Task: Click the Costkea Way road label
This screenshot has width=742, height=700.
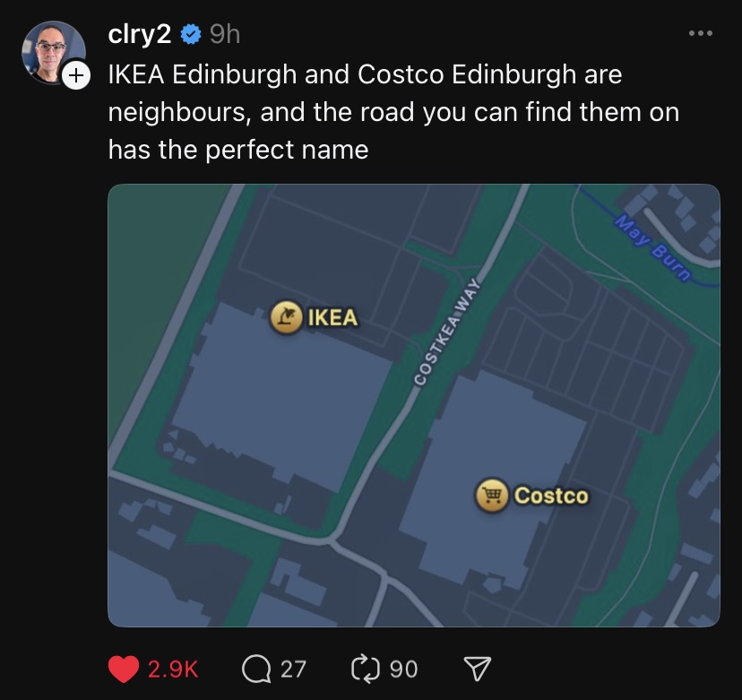Action: [446, 332]
